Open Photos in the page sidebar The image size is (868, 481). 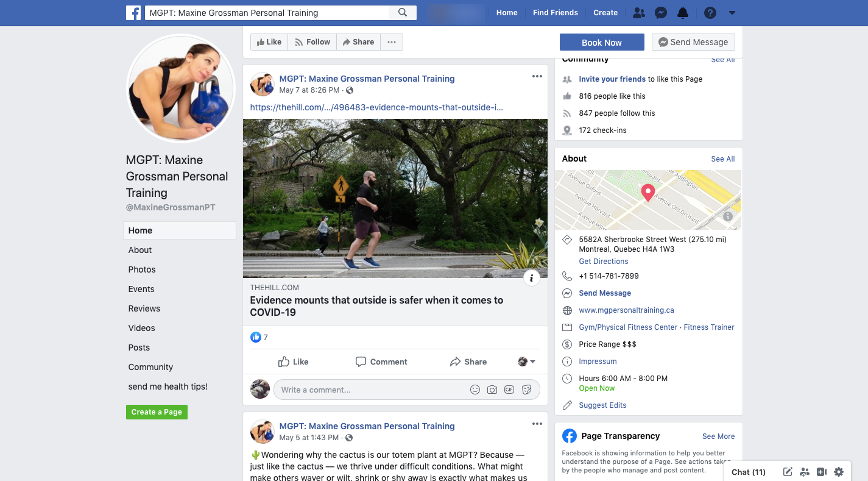[142, 269]
